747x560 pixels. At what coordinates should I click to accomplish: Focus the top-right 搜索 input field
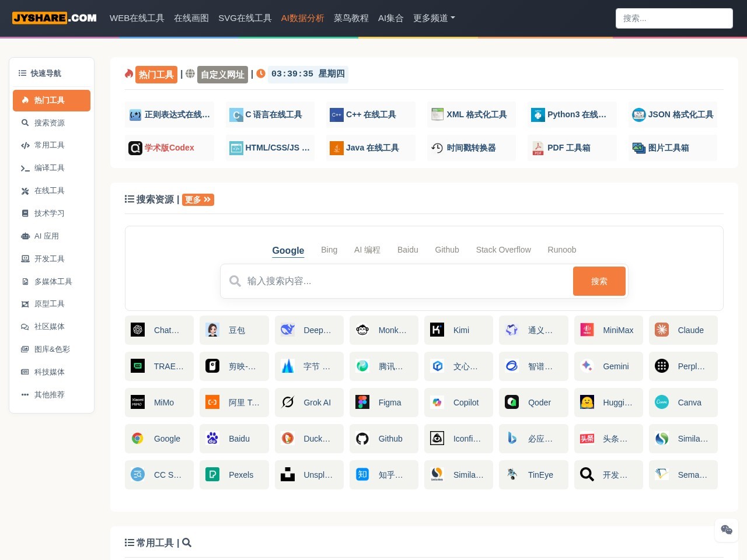(674, 18)
